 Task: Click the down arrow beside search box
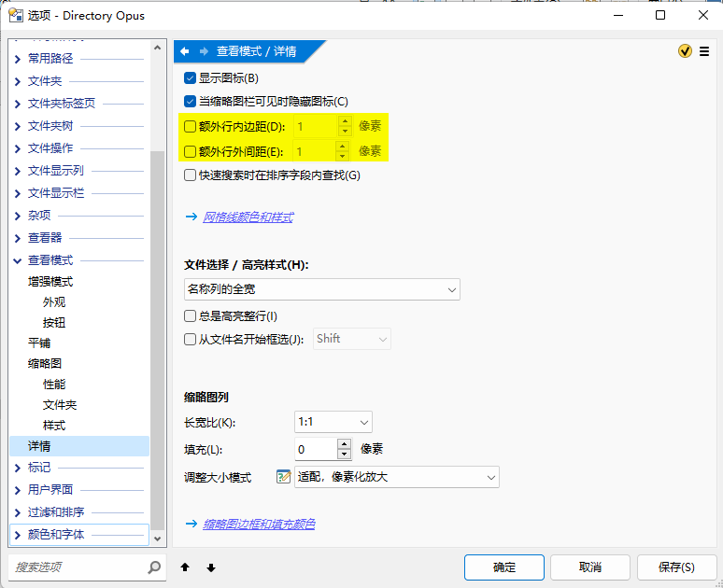pyautogui.click(x=211, y=567)
